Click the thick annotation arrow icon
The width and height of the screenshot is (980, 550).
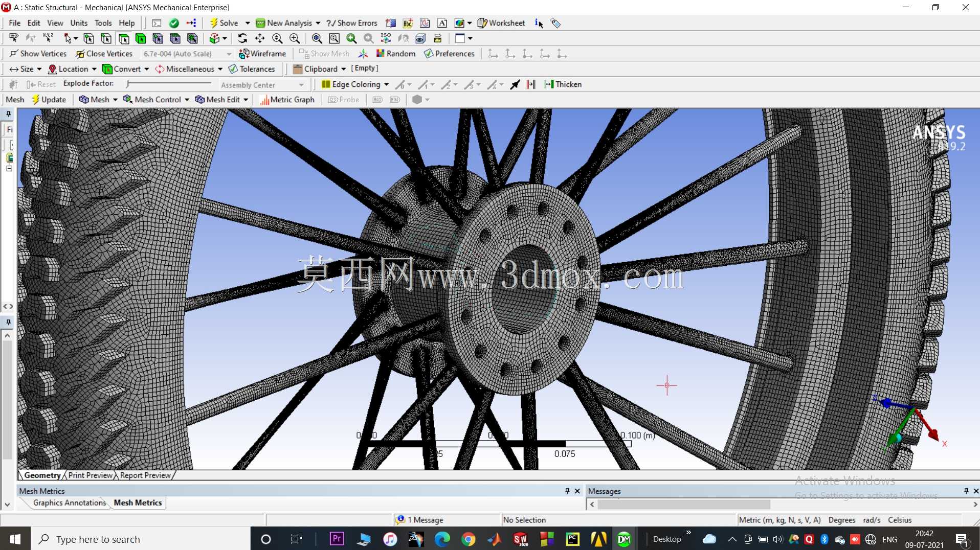pos(515,84)
